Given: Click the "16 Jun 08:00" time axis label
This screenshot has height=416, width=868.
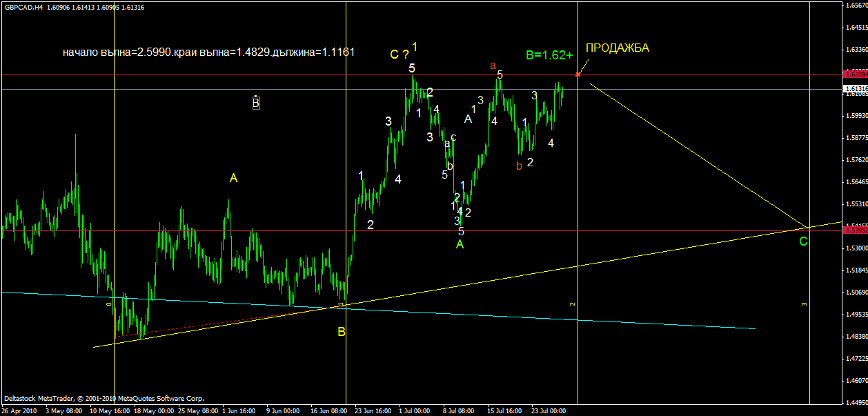Looking at the screenshot, I should pyautogui.click(x=328, y=410).
